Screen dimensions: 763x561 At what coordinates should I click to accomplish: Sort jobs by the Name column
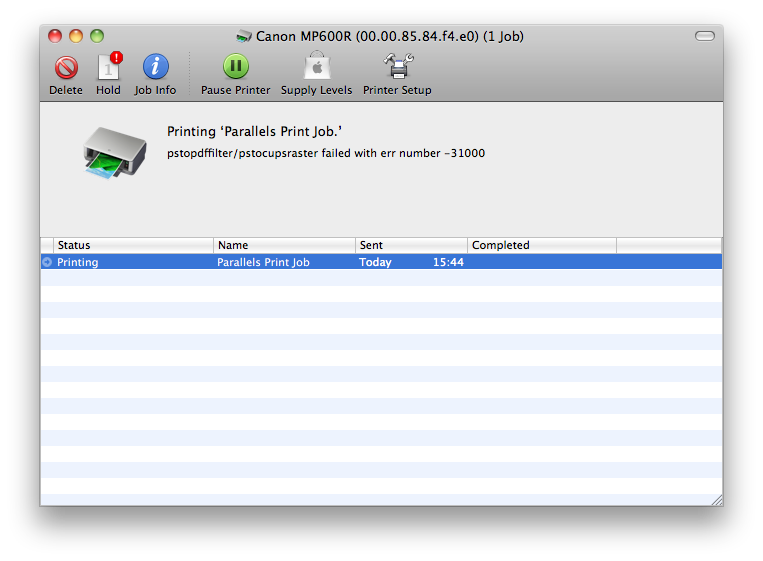tap(284, 245)
